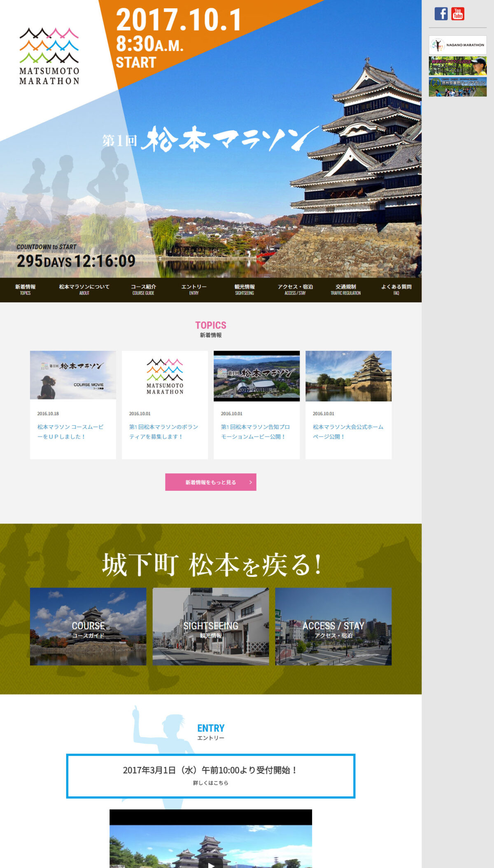Open コース紹介 COURSE GUIDE menu

pos(143,289)
